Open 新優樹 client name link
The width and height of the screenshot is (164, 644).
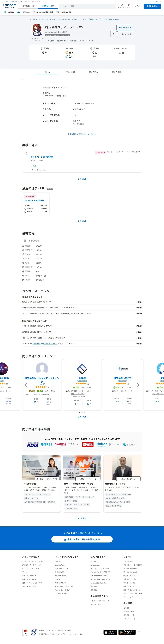click(82, 378)
